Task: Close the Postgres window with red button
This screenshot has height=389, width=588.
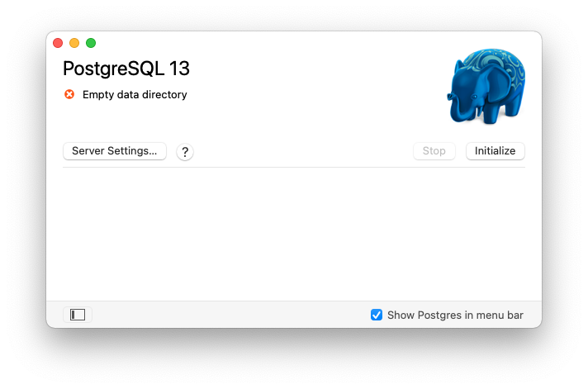Action: coord(58,43)
